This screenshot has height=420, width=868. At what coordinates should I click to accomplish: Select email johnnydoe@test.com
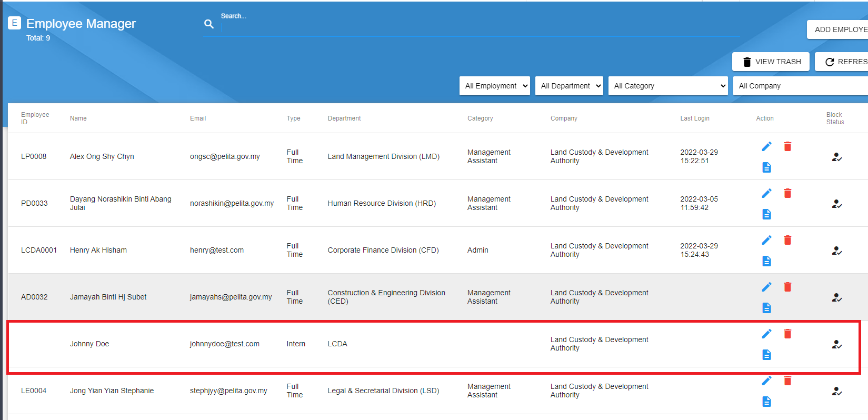coord(225,344)
